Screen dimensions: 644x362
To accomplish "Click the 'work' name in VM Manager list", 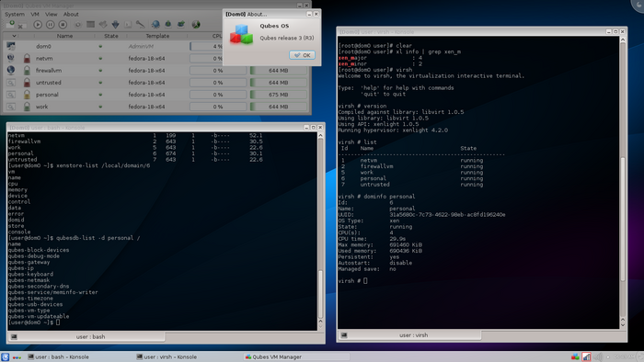I will 42,107.
